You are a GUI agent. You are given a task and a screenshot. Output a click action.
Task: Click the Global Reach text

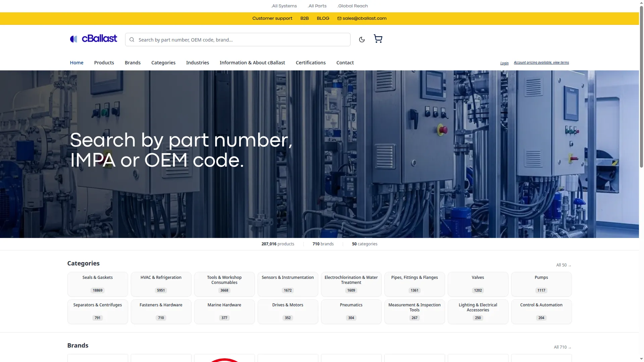point(353,6)
